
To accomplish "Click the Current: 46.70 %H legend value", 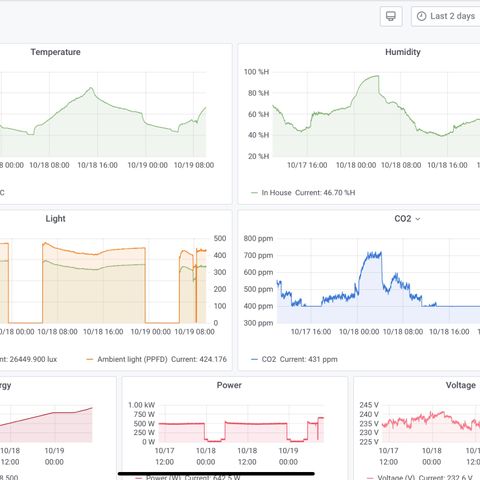I will pos(325,193).
